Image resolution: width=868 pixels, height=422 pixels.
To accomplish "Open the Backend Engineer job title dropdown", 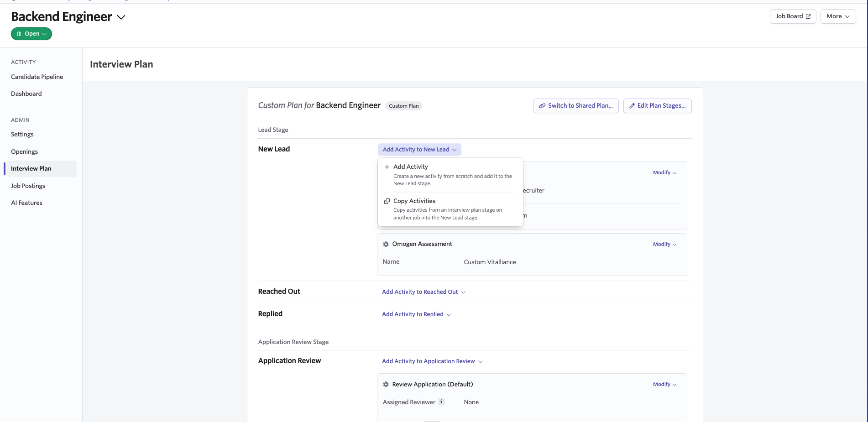I will pos(121,16).
